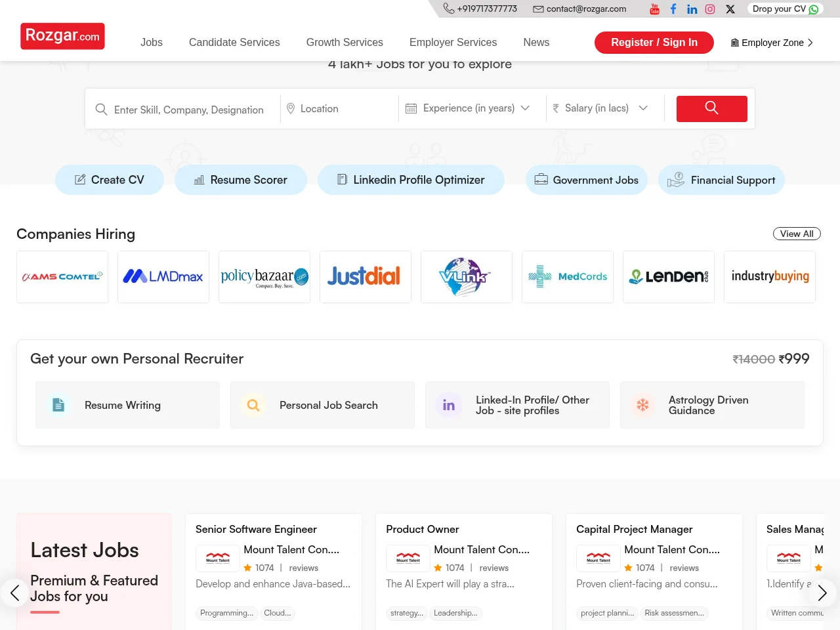
Task: Focus the Skill, Company, Designation search field
Action: click(x=189, y=110)
